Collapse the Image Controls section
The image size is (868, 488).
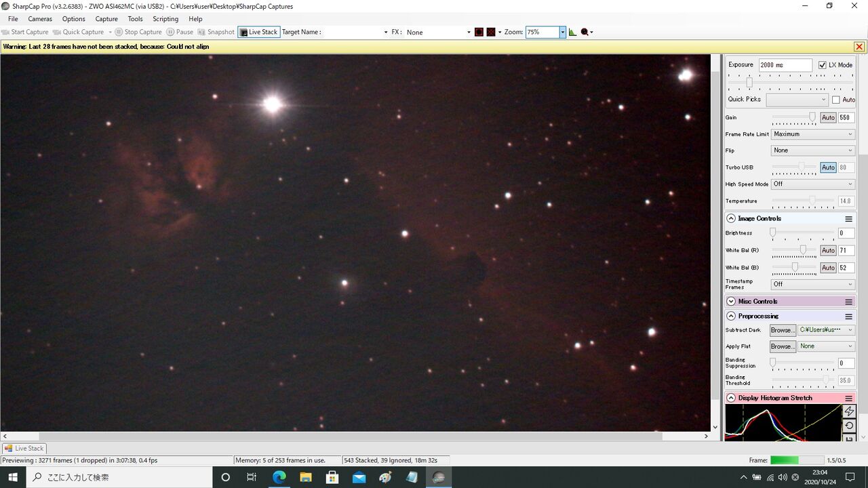731,219
